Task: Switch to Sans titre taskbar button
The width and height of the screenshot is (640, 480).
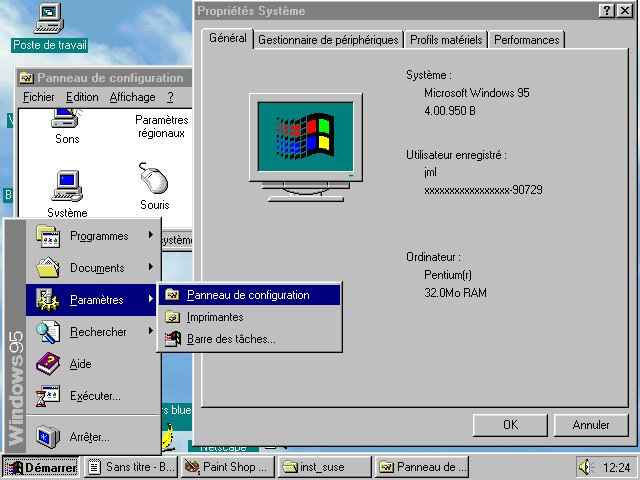Action: [x=131, y=467]
